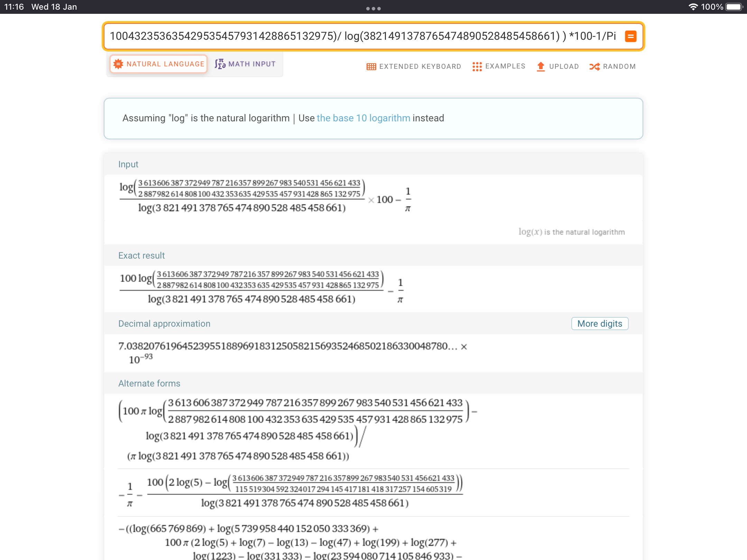
Task: Click inside the query input field
Action: (x=363, y=36)
